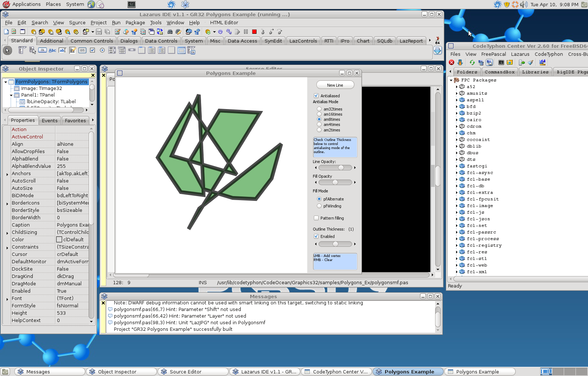The image size is (588, 376).
Task: Click the Source Editor vertical scrollbar
Action: 438,179
